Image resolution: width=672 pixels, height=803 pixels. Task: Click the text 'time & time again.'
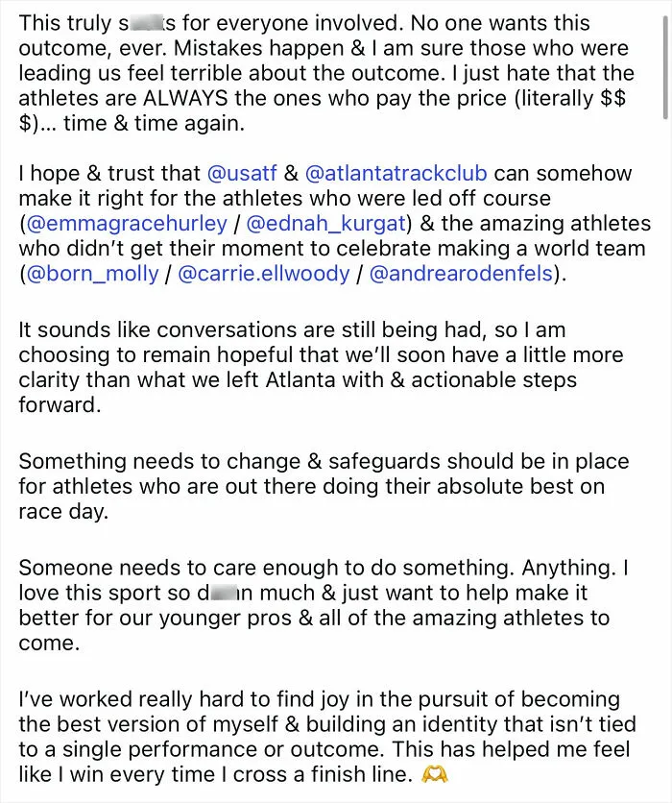coord(154,123)
